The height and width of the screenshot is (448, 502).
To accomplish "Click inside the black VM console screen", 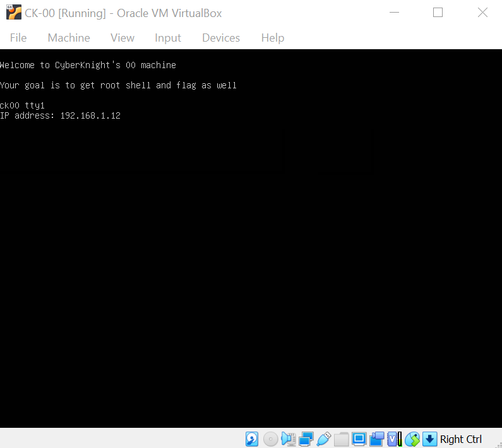I will pyautogui.click(x=251, y=252).
